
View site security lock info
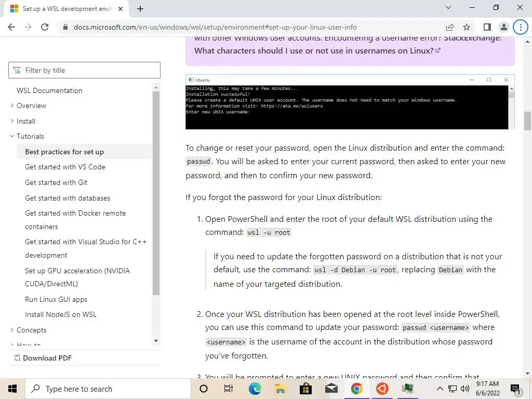point(65,27)
